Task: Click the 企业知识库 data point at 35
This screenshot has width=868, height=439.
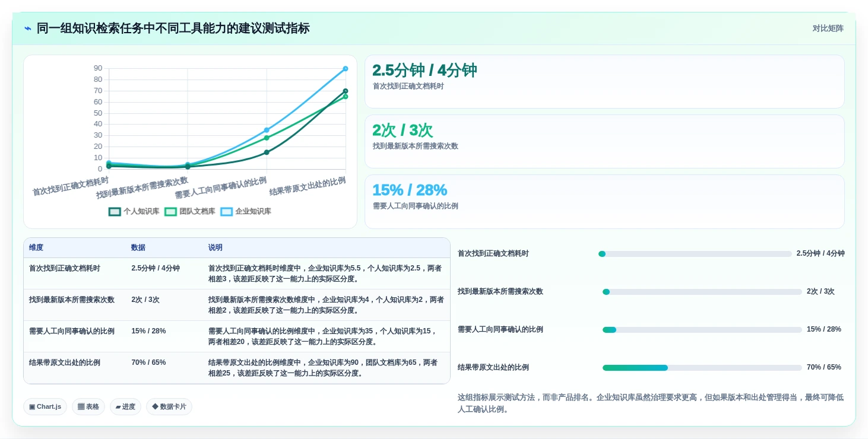Action: 267,130
